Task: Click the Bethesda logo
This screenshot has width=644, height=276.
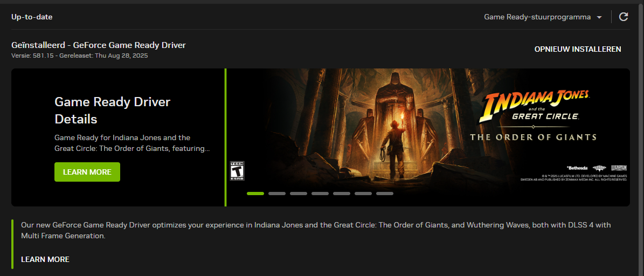Action: [x=577, y=168]
